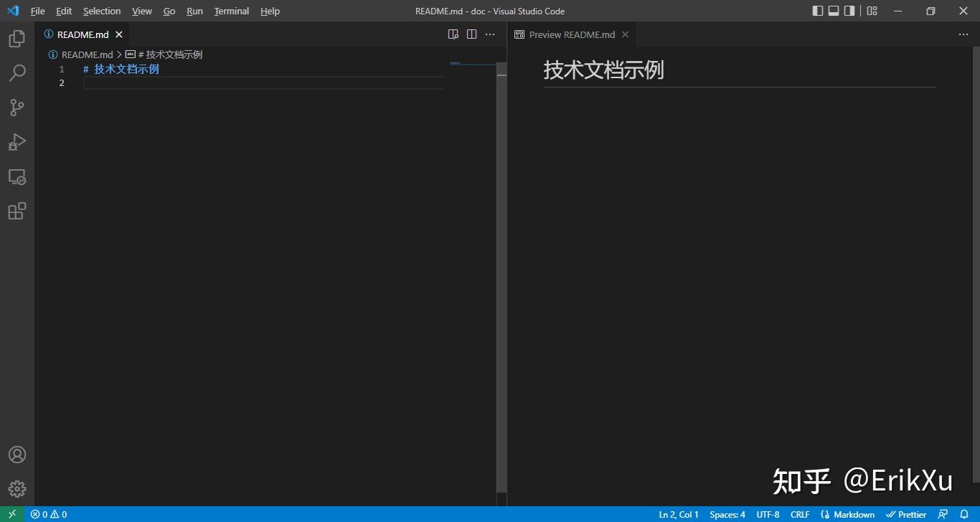Image resolution: width=980 pixels, height=522 pixels.
Task: Open the File menu
Action: click(x=37, y=11)
